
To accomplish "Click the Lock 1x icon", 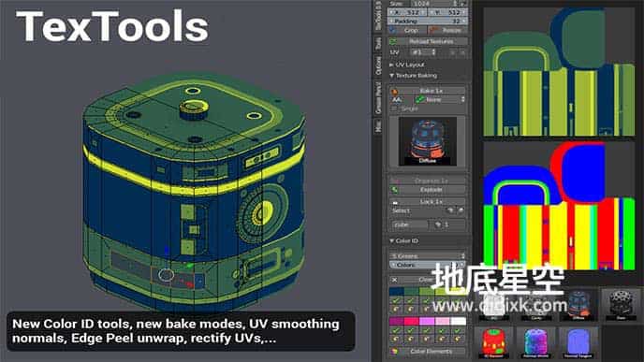I will (395, 202).
